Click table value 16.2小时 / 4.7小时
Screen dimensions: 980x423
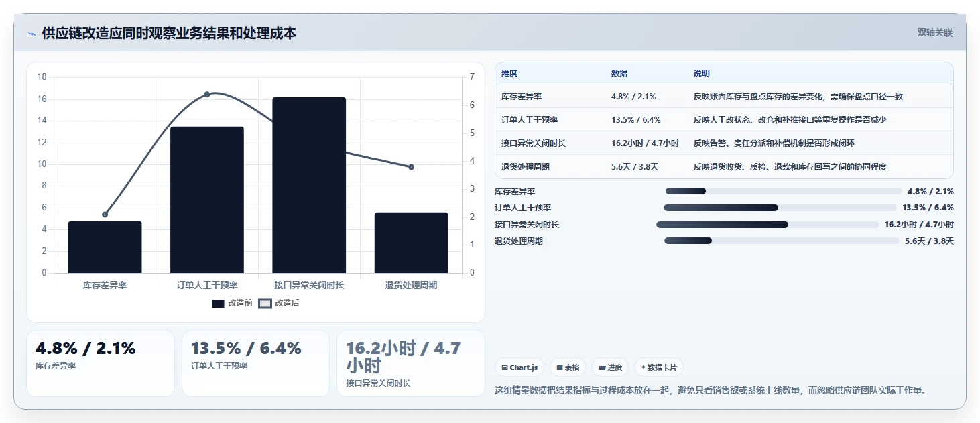(645, 143)
